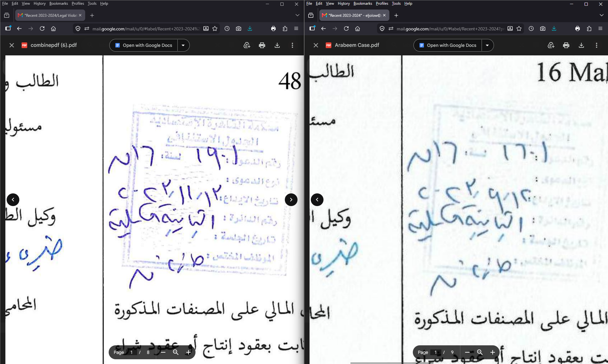Open Arabeem Case.pdf with Google Docs
This screenshot has height=364, width=608.
point(448,45)
